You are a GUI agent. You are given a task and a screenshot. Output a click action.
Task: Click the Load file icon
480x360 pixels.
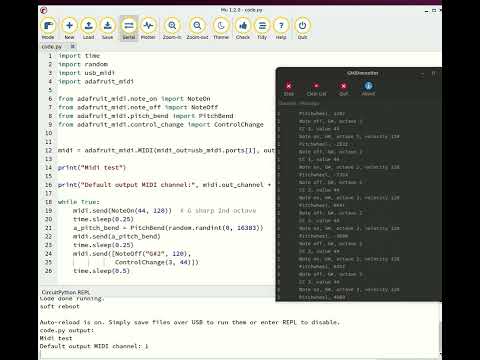tap(88, 28)
